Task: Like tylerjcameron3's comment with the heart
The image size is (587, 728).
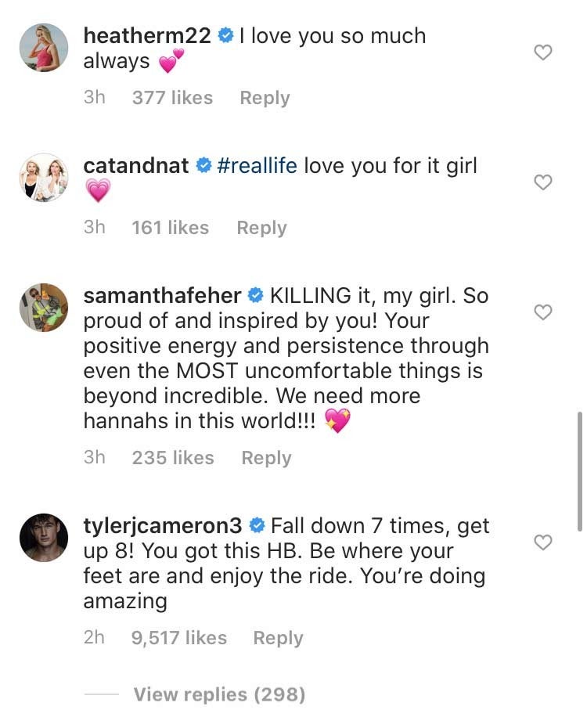Action: point(542,542)
